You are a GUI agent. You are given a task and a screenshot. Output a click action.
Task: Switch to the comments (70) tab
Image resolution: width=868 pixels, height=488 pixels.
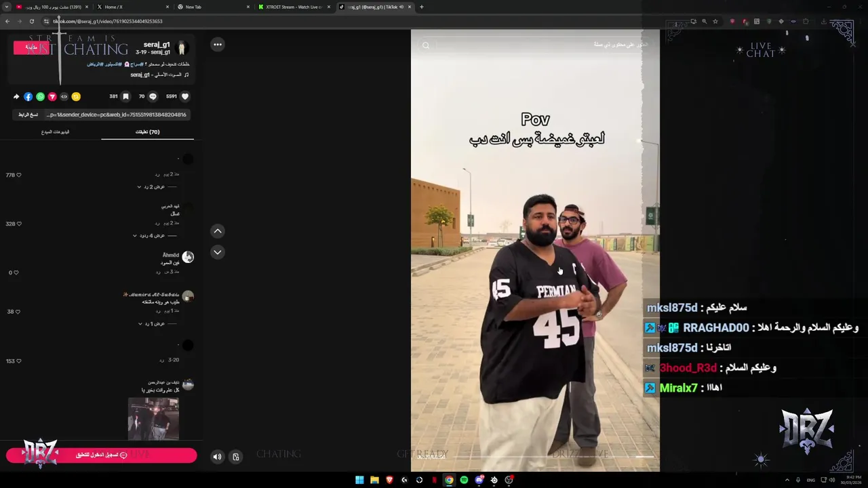(x=147, y=132)
